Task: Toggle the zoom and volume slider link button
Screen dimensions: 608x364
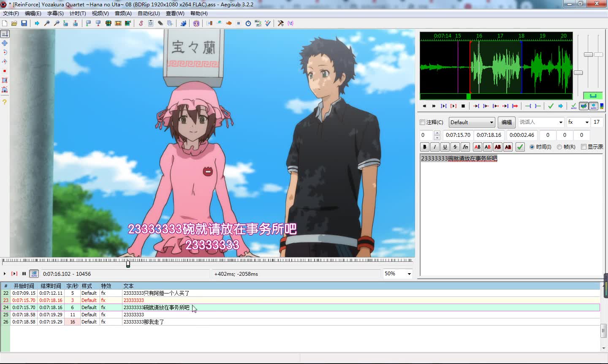Action: pos(593,96)
